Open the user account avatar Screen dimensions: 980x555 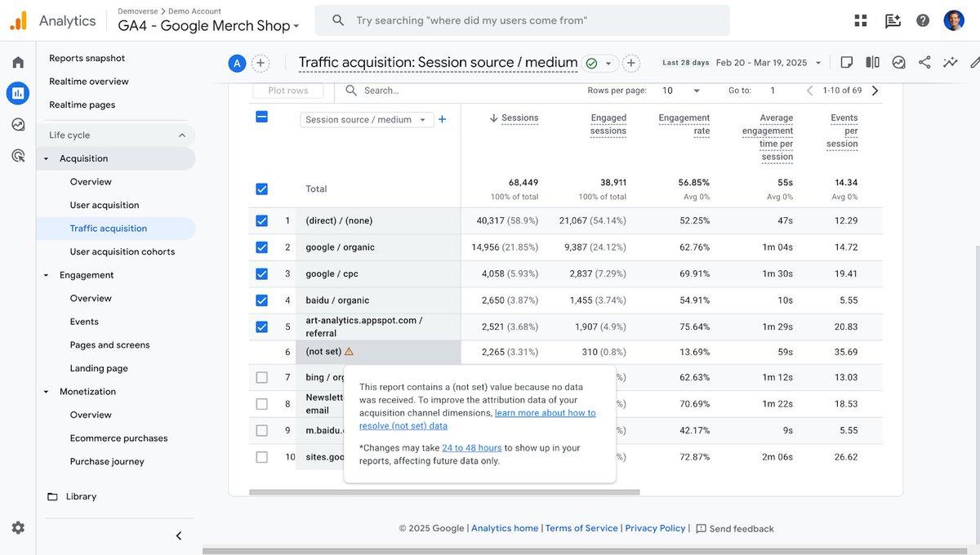[954, 20]
